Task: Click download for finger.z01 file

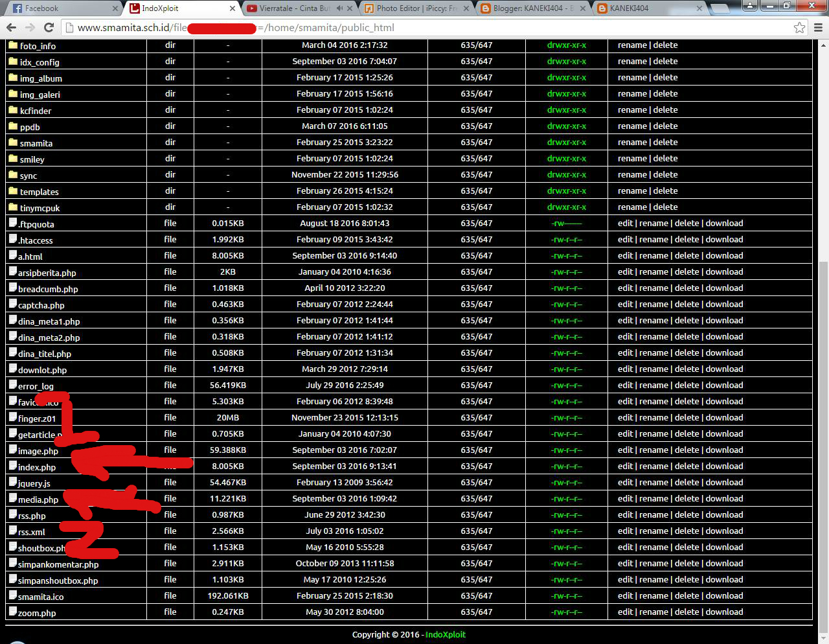Action: 725,417
